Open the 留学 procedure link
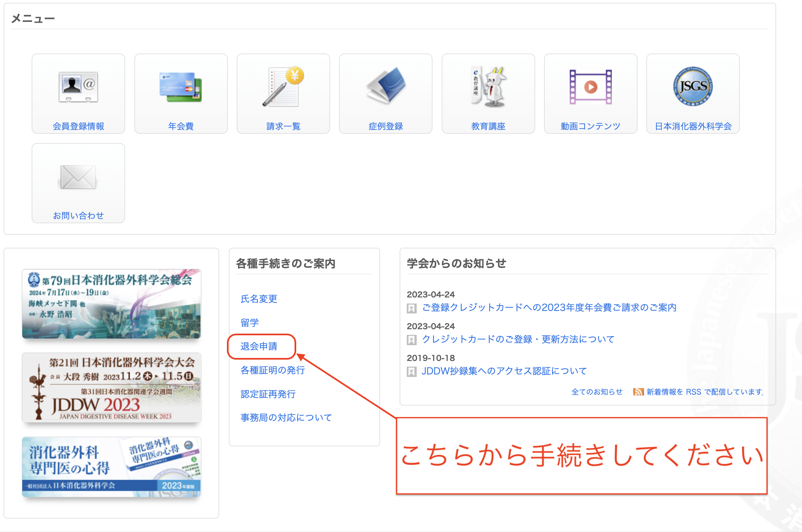The width and height of the screenshot is (802, 532). tap(250, 322)
